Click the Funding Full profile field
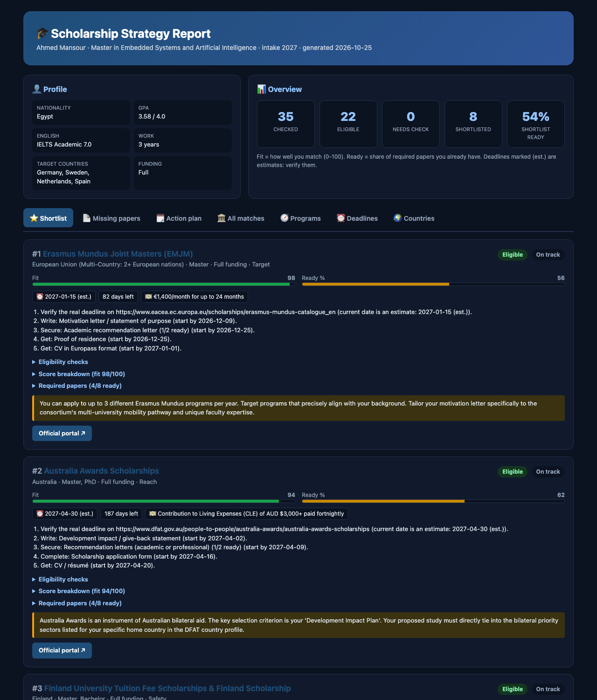Viewport: 597px width, 700px height. coord(183,173)
